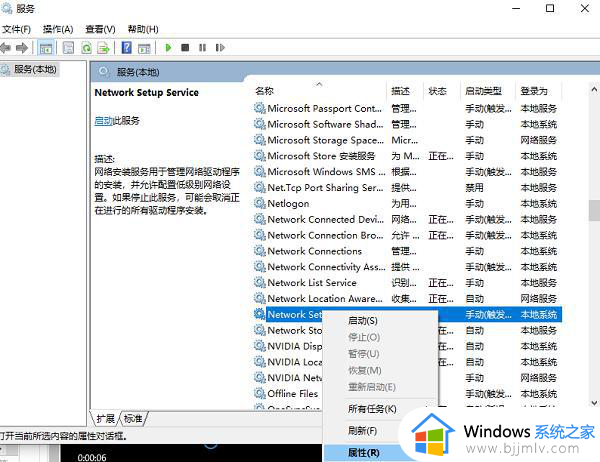Sort by the 状态 column header
The image size is (600, 462).
pyautogui.click(x=437, y=91)
